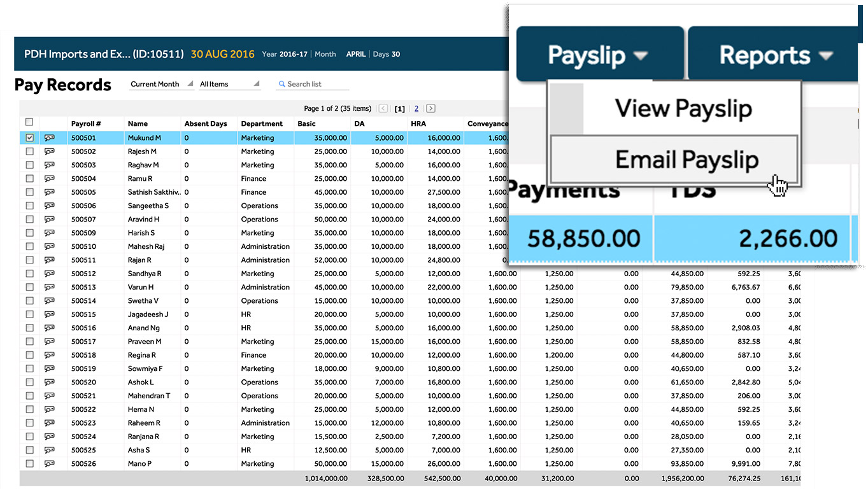The width and height of the screenshot is (868, 490).
Task: Open comment icon for Rajesh M row
Action: tap(49, 151)
